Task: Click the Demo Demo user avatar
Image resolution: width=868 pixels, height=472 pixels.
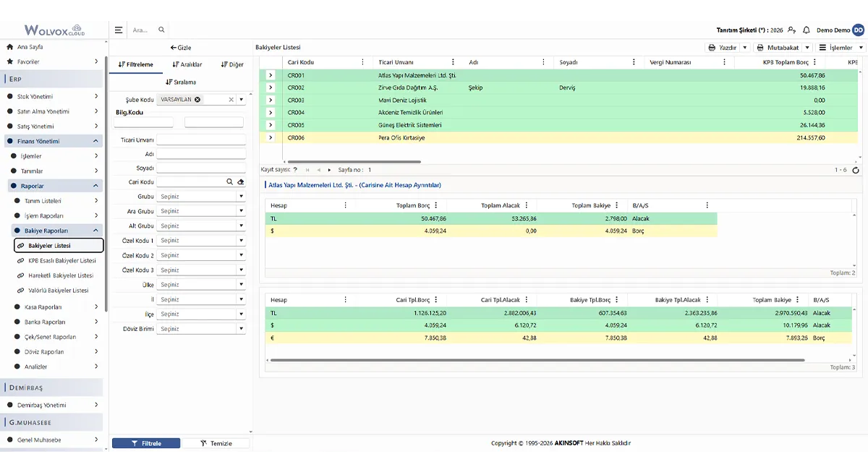Action: click(858, 30)
